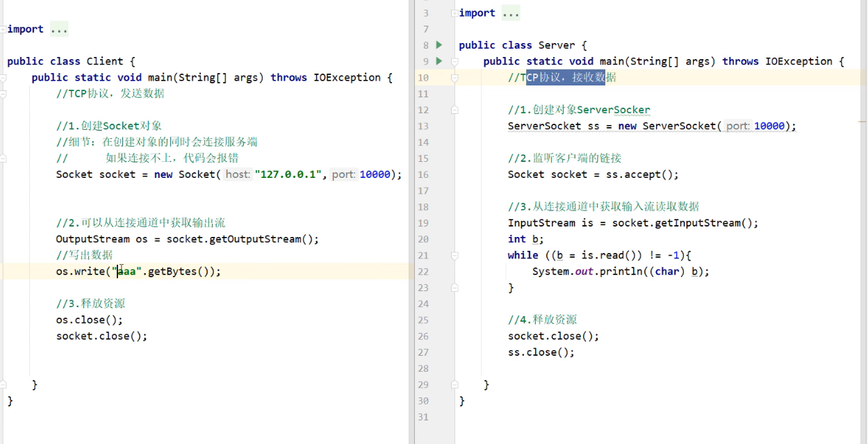Click the 'OutputStream' type in Client
Viewport: 868px width, 444px height.
(x=93, y=239)
